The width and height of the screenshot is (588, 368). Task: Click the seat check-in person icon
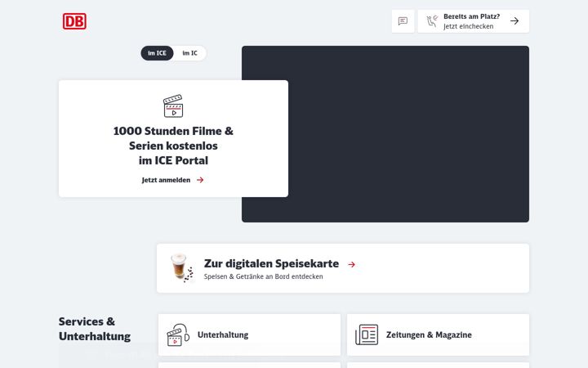pos(432,21)
